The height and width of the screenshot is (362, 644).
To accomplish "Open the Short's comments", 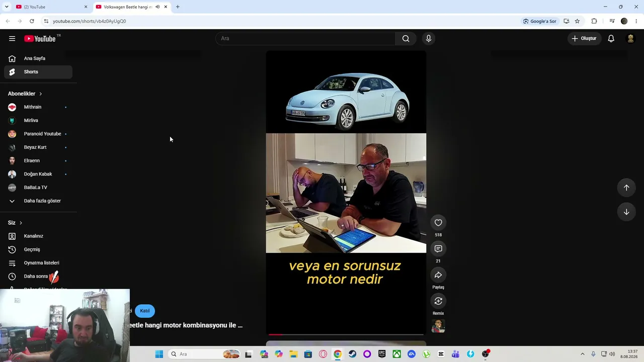I will pyautogui.click(x=438, y=249).
